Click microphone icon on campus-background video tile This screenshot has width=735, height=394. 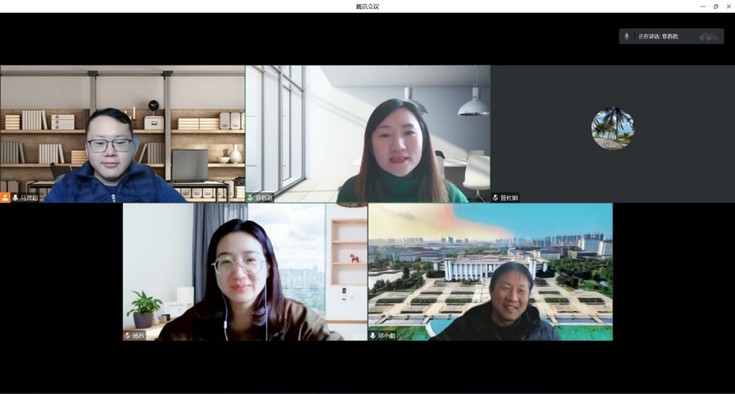pos(373,335)
